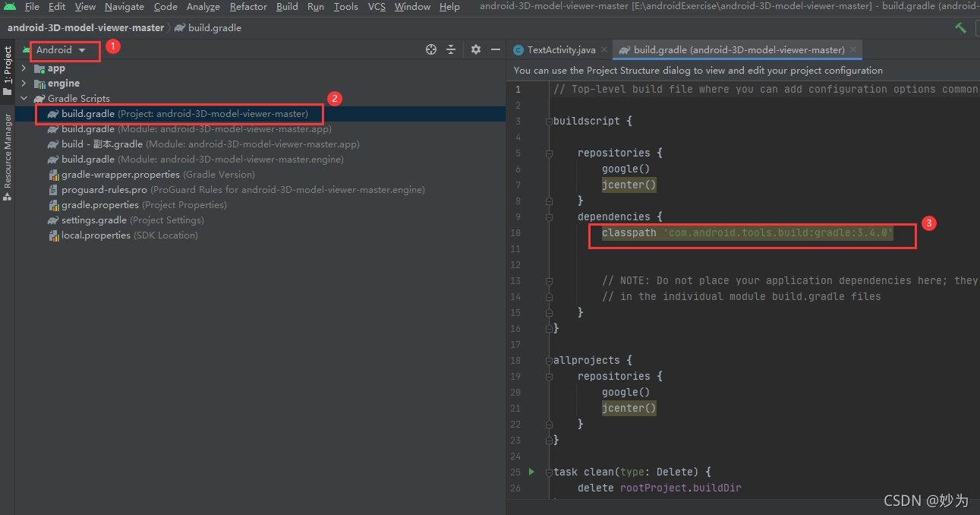Click the Resource Manager tab icon
The height and width of the screenshot is (515, 980).
7,196
